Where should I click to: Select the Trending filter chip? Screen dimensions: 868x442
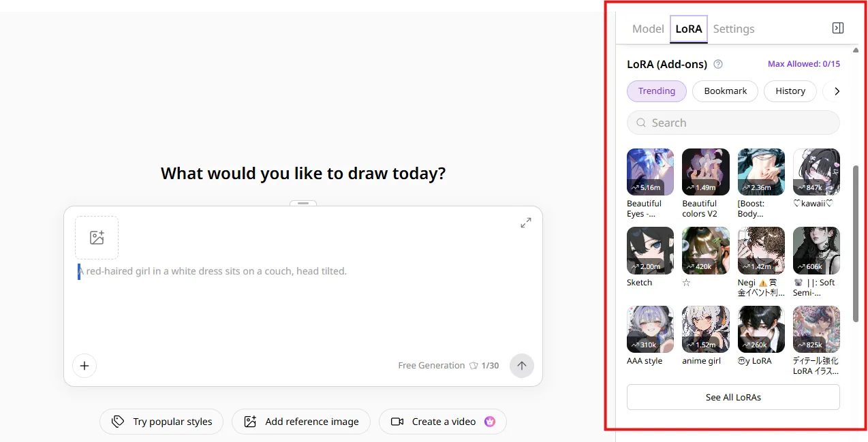pos(657,91)
